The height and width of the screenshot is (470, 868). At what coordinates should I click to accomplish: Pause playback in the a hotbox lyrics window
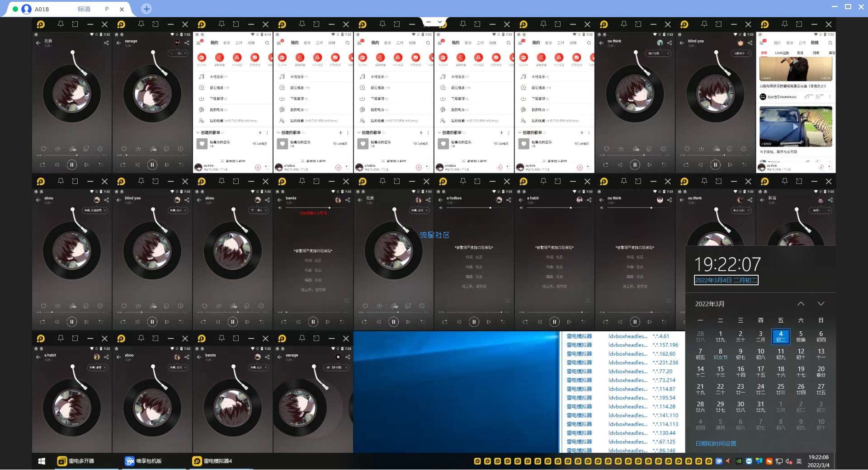pyautogui.click(x=474, y=322)
